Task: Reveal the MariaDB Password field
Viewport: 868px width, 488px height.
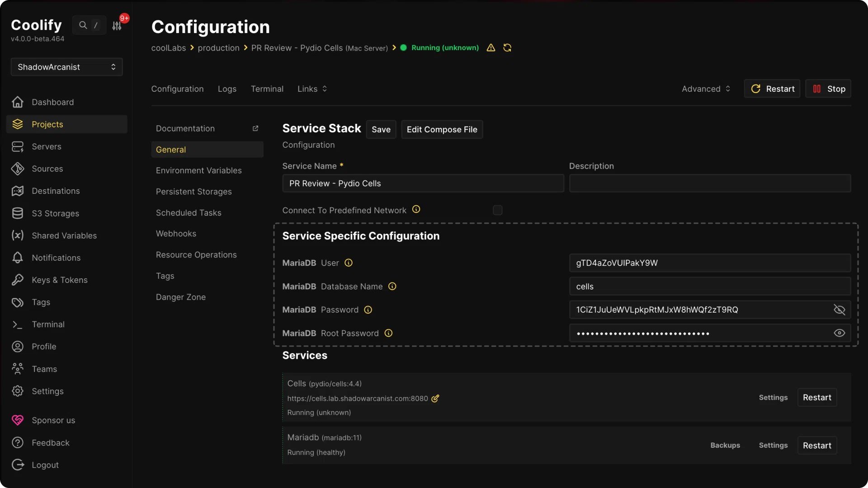Action: (839, 310)
